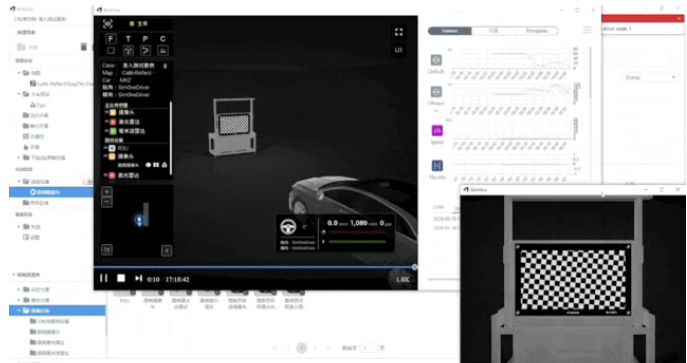Select the F view mode icon
The height and width of the screenshot is (363, 687).
coord(111,39)
